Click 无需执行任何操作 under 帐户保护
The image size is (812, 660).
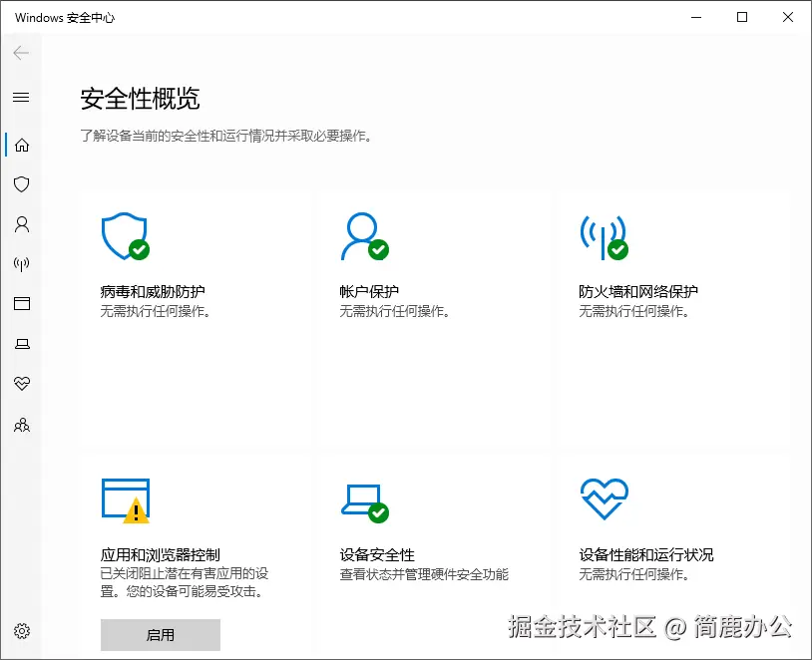[x=395, y=311]
